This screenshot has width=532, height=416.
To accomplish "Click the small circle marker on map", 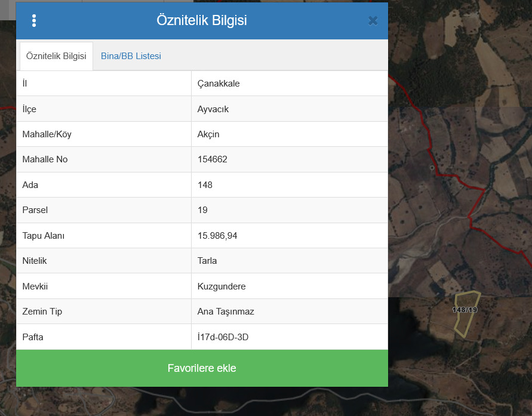I will (x=432, y=168).
